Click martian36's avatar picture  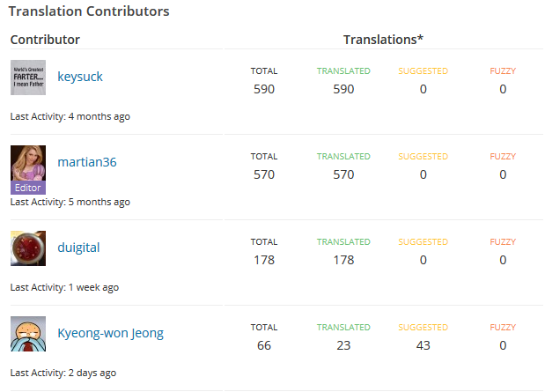click(27, 164)
